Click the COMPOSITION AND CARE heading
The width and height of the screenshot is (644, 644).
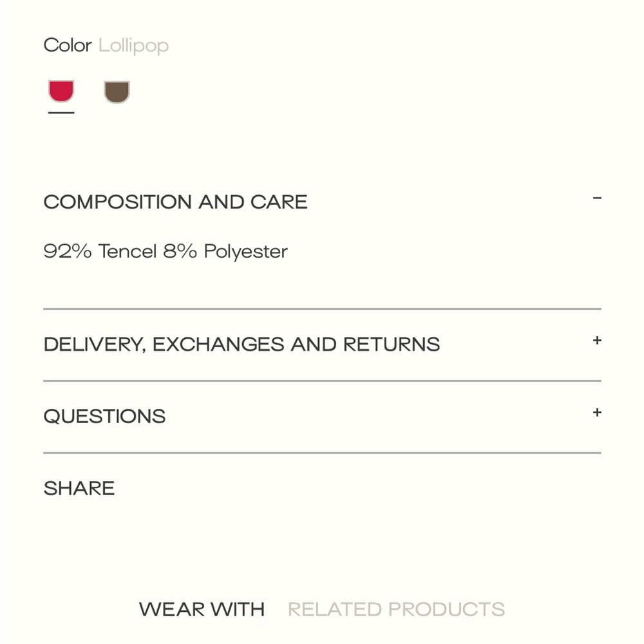click(x=176, y=202)
